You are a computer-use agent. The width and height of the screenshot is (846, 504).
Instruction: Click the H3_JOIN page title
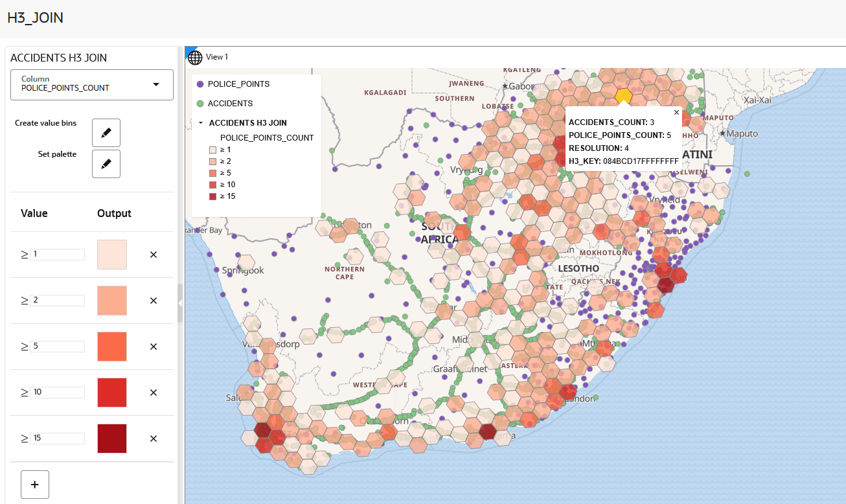click(x=36, y=17)
